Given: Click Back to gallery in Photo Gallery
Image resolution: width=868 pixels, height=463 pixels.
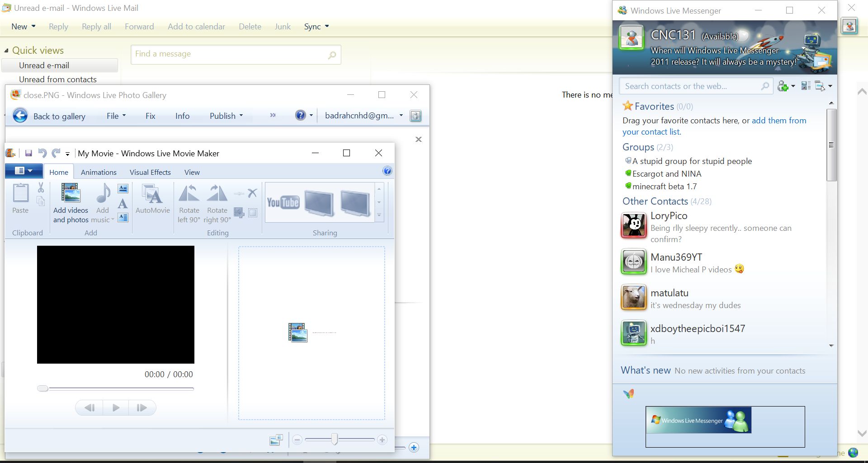Looking at the screenshot, I should pos(59,116).
